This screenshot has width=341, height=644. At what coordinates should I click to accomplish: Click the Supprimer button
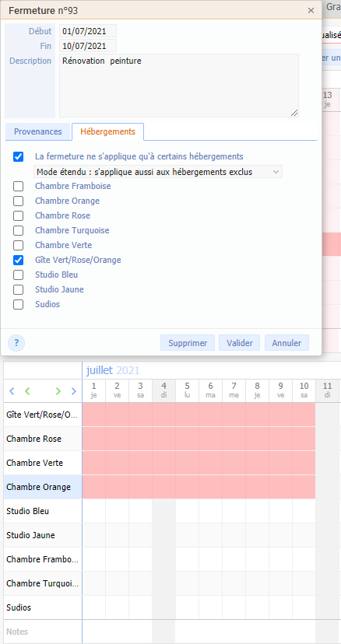click(188, 343)
